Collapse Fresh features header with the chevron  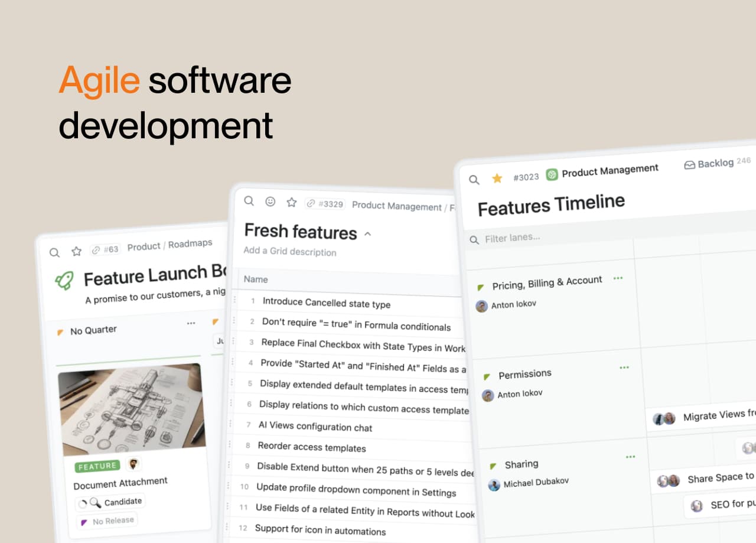tap(367, 234)
